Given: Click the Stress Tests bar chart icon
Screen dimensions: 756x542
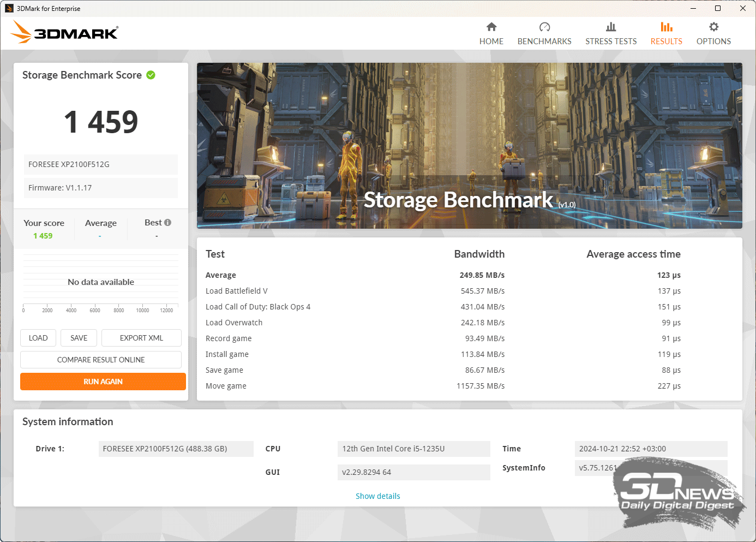Looking at the screenshot, I should tap(611, 27).
